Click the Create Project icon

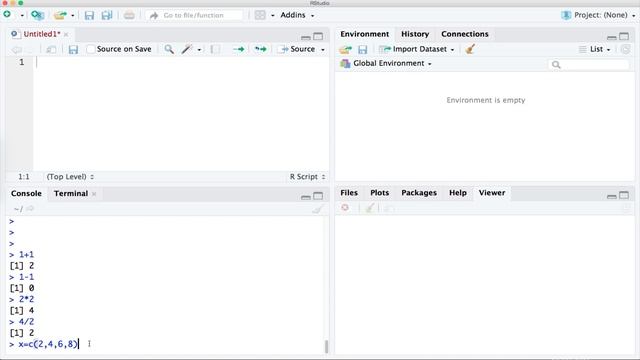(x=38, y=15)
